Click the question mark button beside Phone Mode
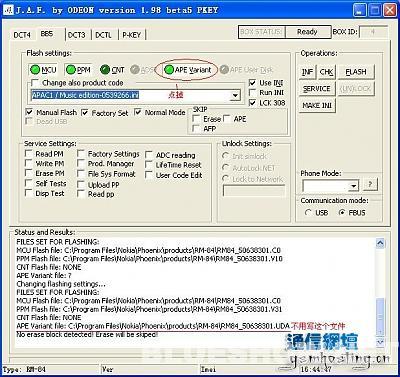 [x=370, y=184]
